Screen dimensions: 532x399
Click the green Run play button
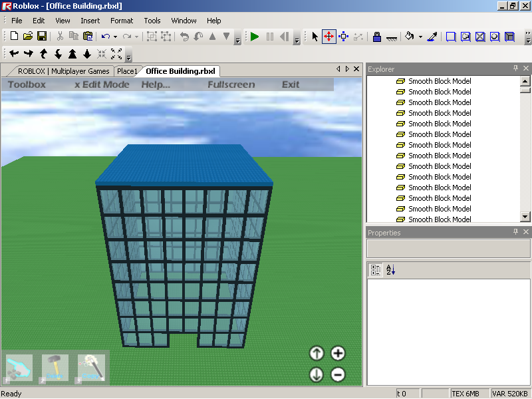pyautogui.click(x=255, y=37)
